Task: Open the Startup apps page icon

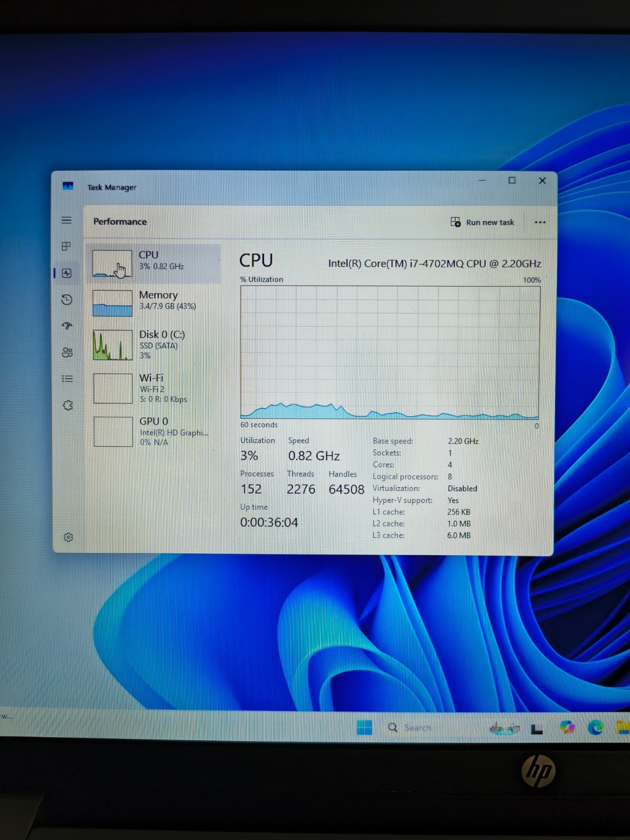Action: click(67, 326)
